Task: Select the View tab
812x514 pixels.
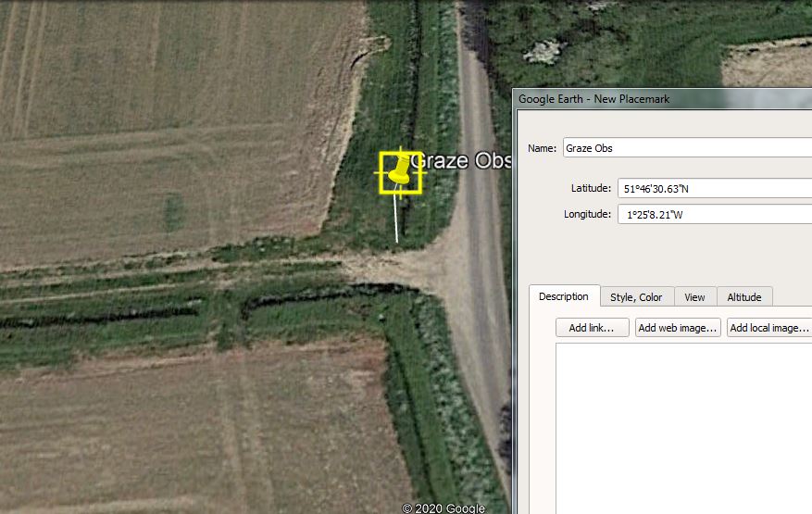Action: [694, 297]
